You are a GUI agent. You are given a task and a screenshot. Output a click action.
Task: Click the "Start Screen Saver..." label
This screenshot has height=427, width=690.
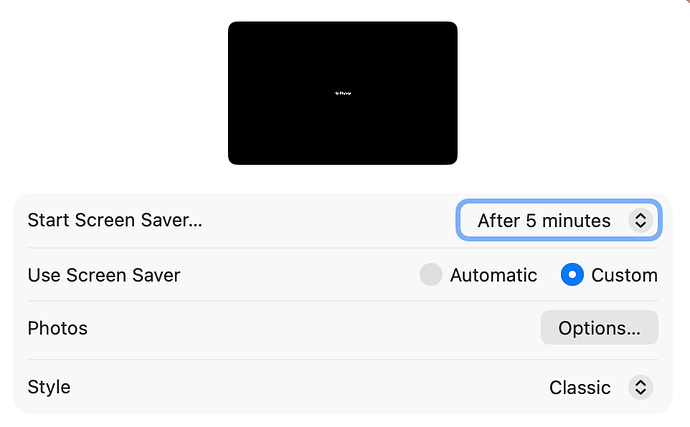[x=115, y=221]
